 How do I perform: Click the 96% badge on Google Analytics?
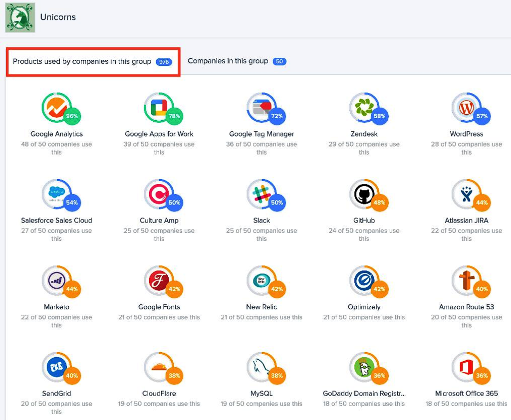pyautogui.click(x=72, y=116)
